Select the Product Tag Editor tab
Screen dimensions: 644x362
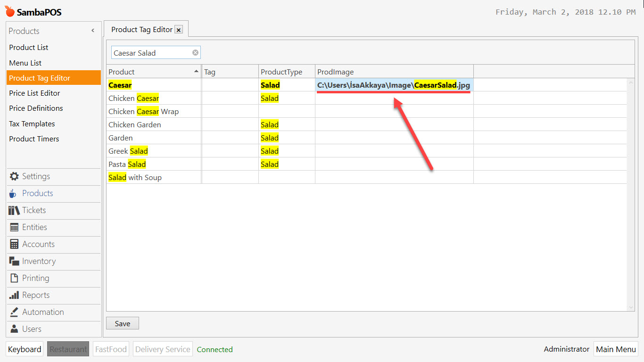click(142, 29)
